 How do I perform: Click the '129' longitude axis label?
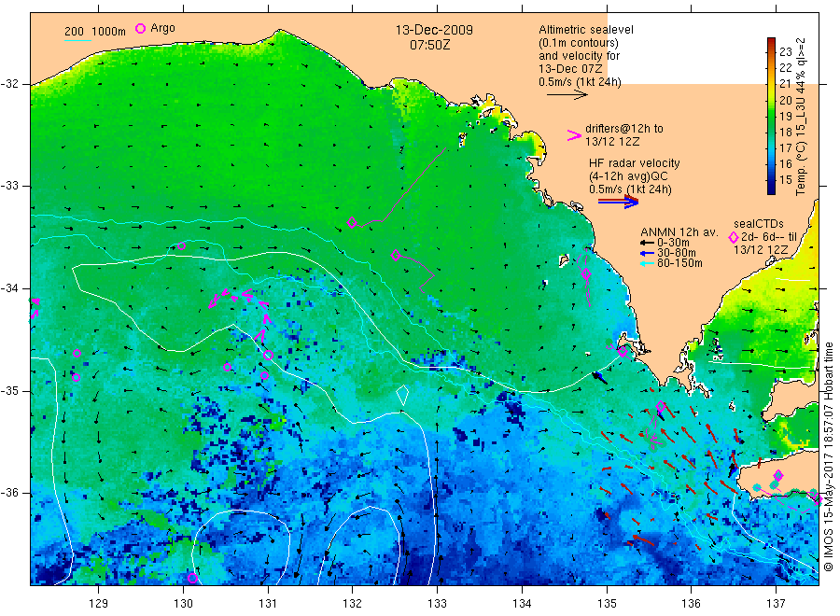click(99, 604)
